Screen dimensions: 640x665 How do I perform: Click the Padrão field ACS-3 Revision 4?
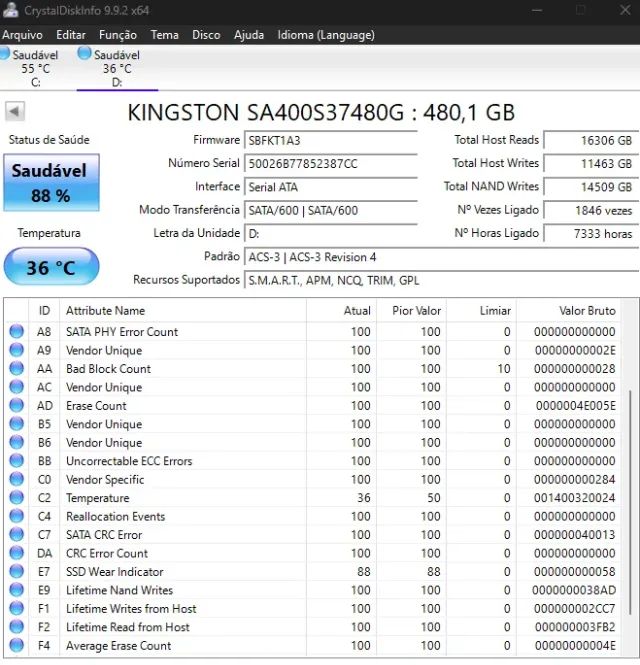click(441, 257)
